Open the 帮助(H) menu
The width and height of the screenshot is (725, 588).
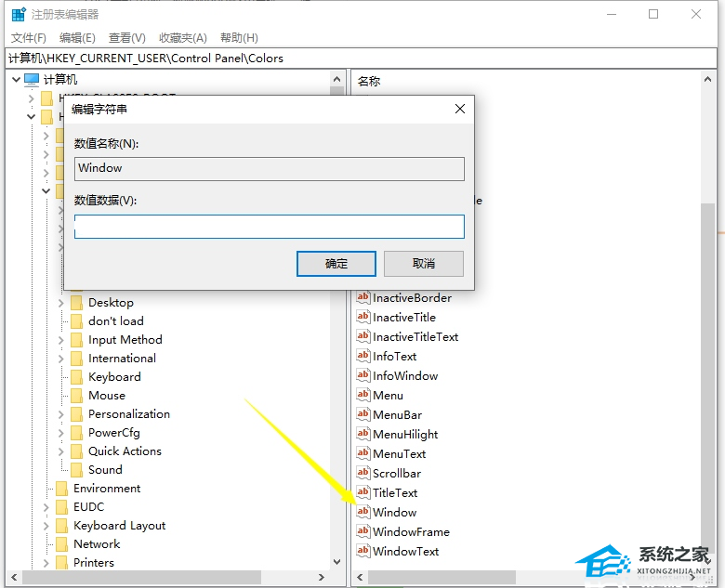[239, 38]
